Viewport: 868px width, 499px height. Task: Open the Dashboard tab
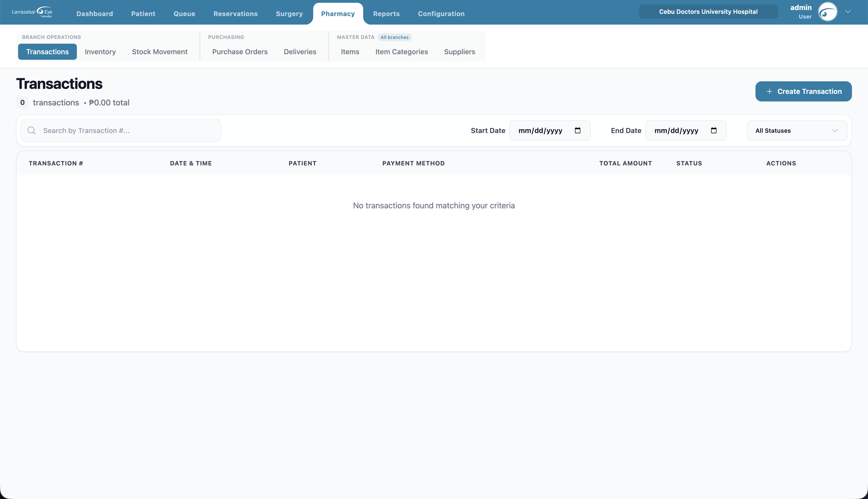tap(95, 14)
